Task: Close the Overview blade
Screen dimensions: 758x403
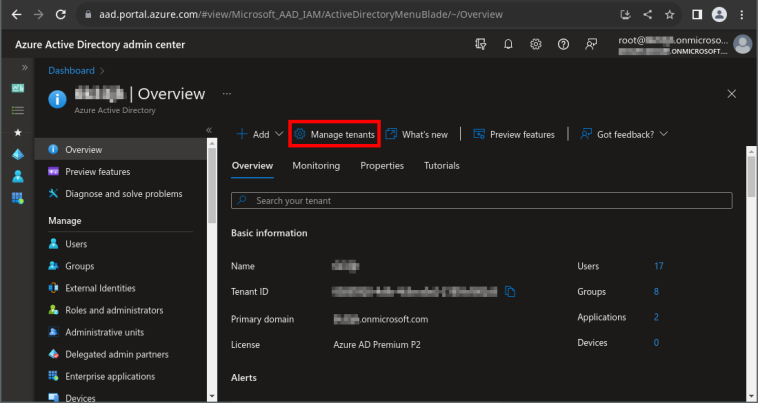Action: [731, 93]
